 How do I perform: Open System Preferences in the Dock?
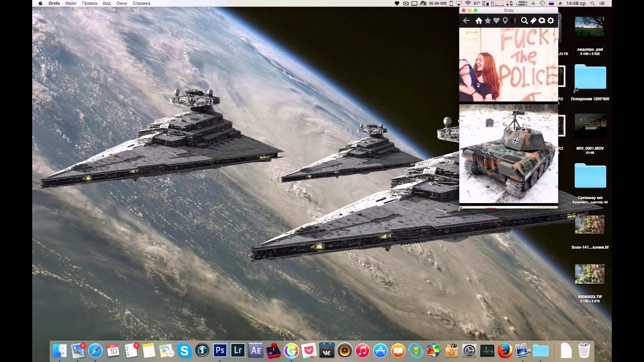tap(469, 350)
